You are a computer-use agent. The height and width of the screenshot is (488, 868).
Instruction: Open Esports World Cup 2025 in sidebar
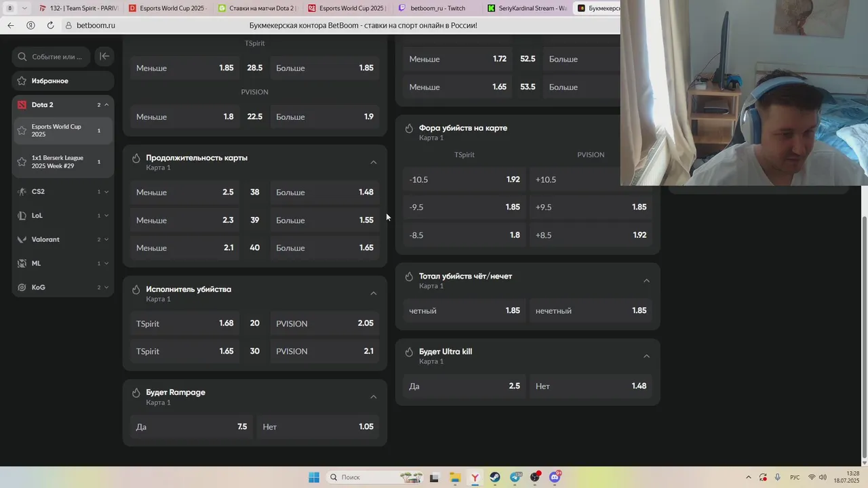tap(62, 130)
